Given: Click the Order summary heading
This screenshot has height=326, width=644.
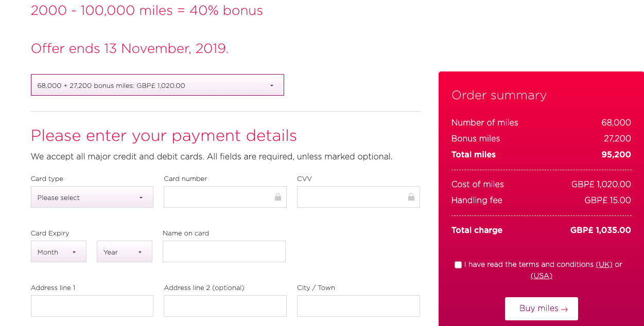Looking at the screenshot, I should (499, 95).
